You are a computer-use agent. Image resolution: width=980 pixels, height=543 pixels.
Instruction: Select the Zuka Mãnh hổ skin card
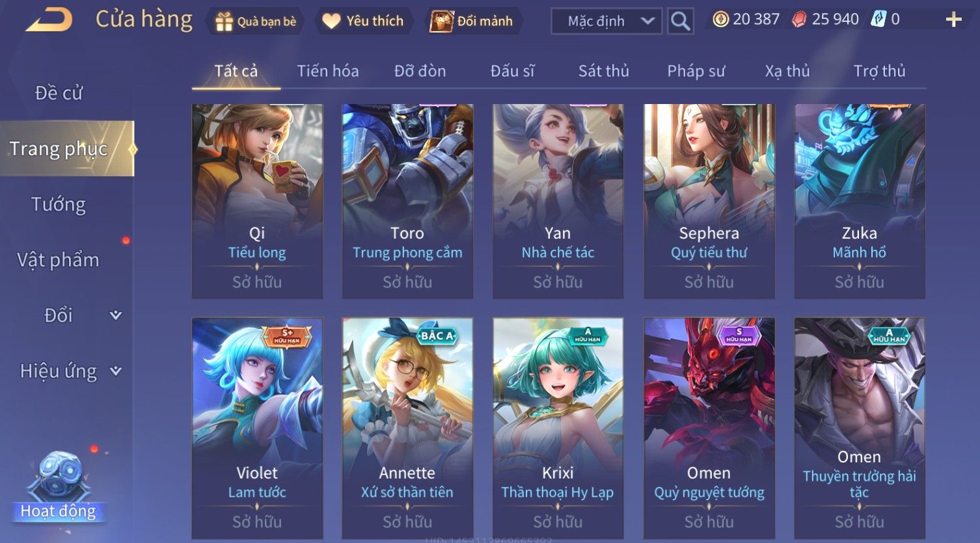click(x=860, y=201)
